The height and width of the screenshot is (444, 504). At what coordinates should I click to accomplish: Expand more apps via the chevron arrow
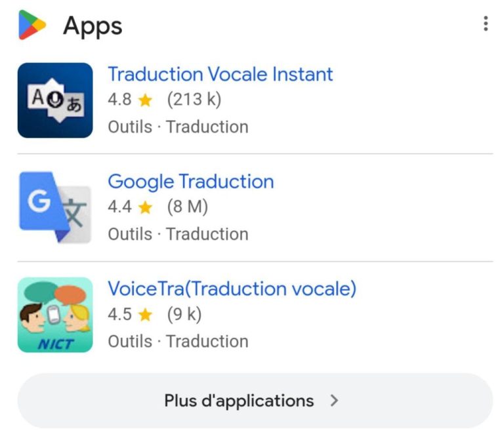334,401
